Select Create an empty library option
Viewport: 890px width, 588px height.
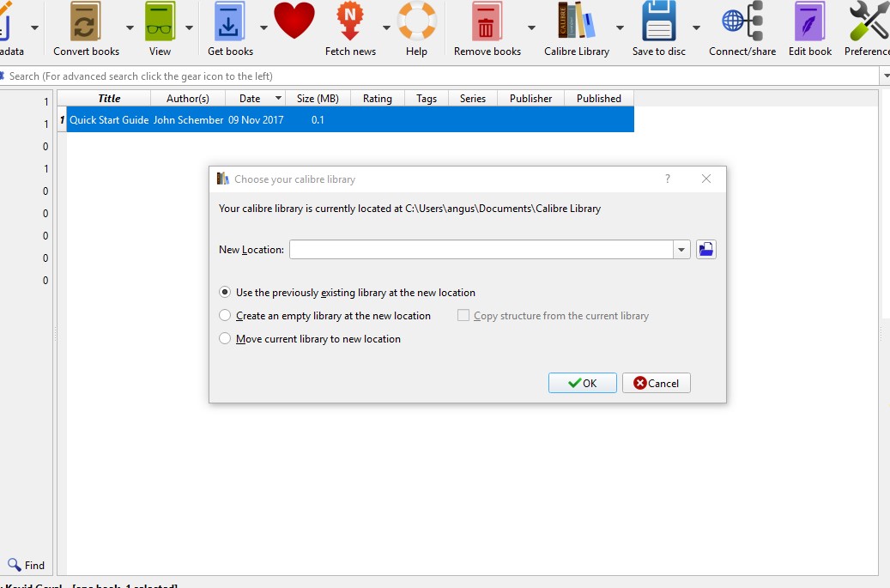point(225,315)
